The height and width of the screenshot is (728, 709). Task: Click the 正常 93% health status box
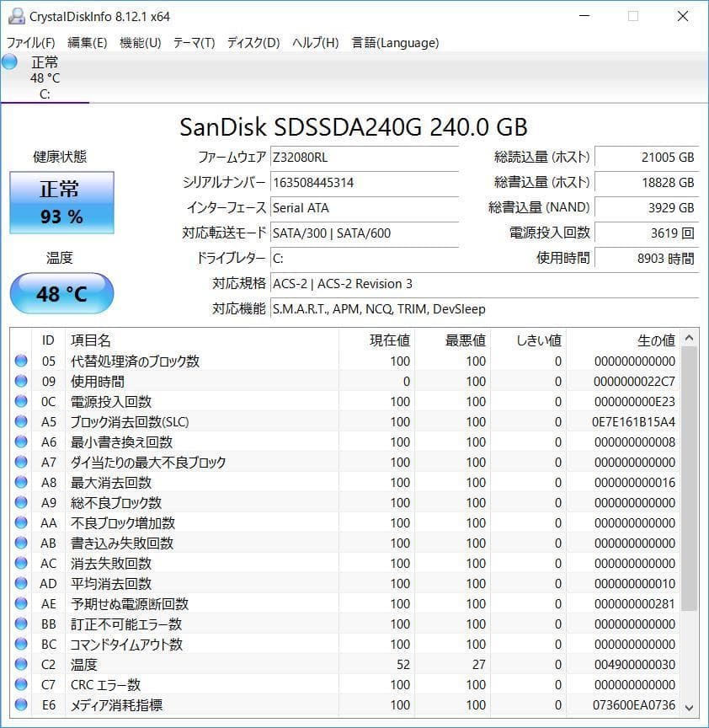61,202
